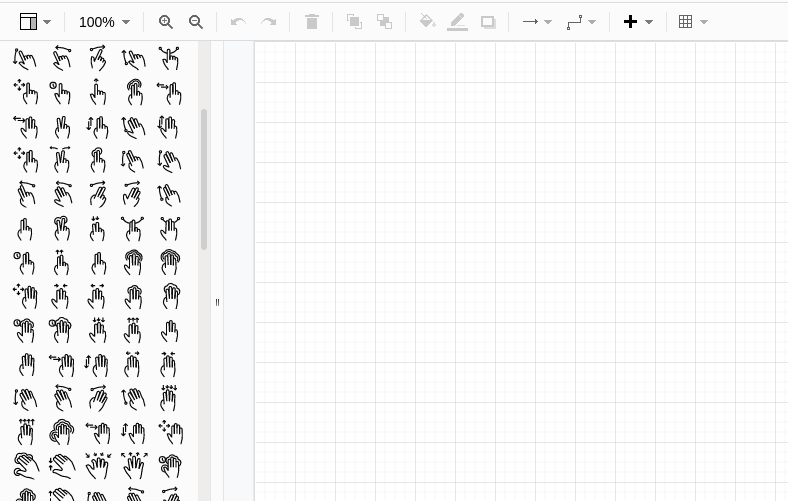Select the two-finger four-way move gesture

26,159
